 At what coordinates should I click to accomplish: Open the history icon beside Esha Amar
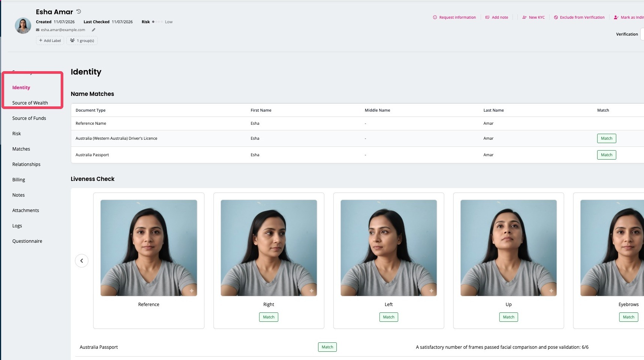click(79, 12)
